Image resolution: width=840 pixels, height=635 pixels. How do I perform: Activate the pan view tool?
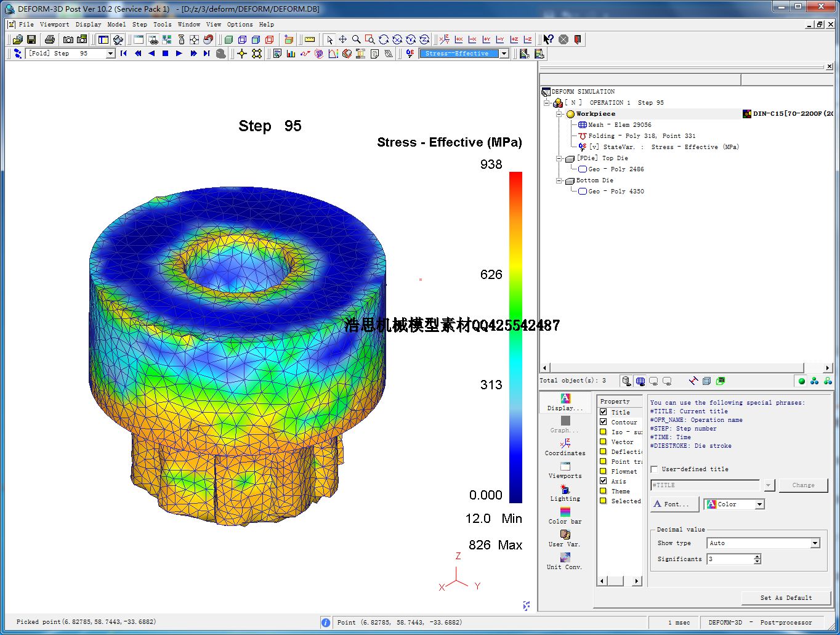(x=342, y=39)
